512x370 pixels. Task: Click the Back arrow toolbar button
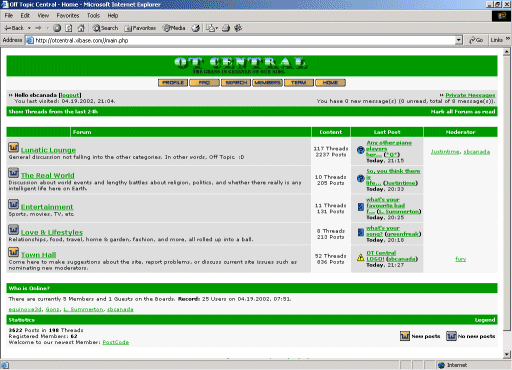tap(14, 28)
